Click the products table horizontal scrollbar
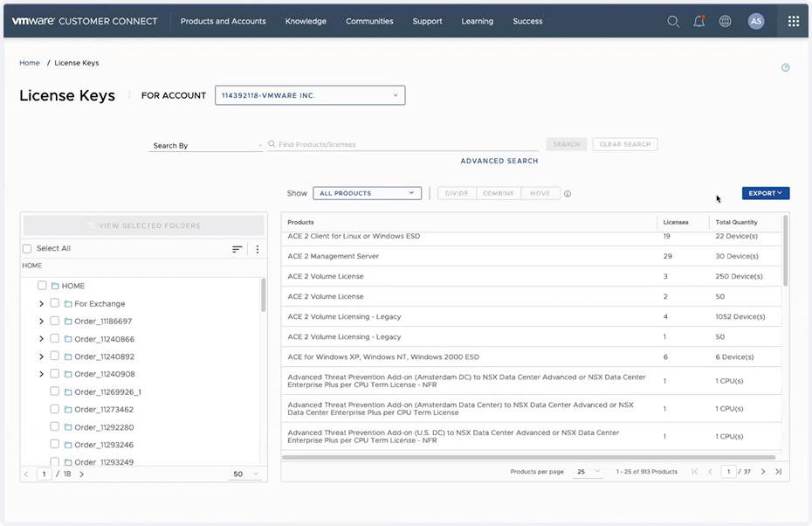The height and width of the screenshot is (526, 812). coord(529,458)
